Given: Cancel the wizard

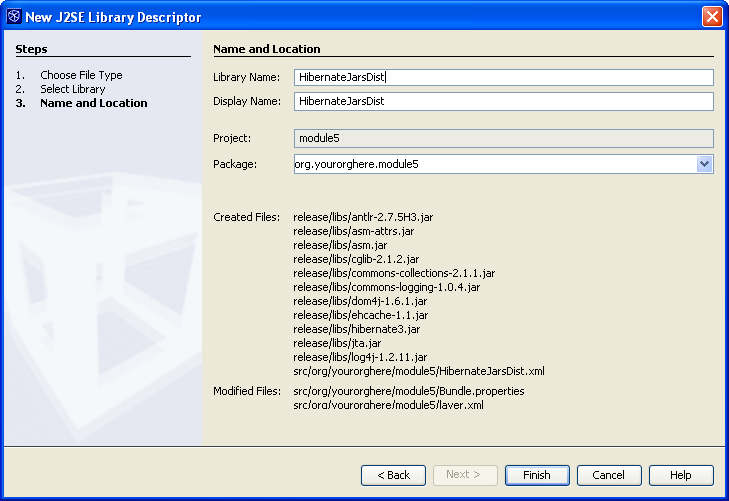Looking at the screenshot, I should click(x=609, y=475).
